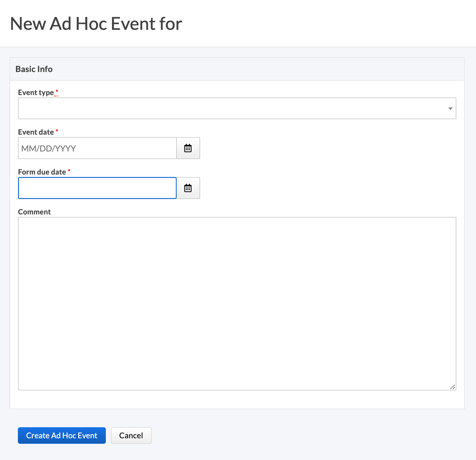Click the Form due date label
The image size is (476, 460).
42,172
